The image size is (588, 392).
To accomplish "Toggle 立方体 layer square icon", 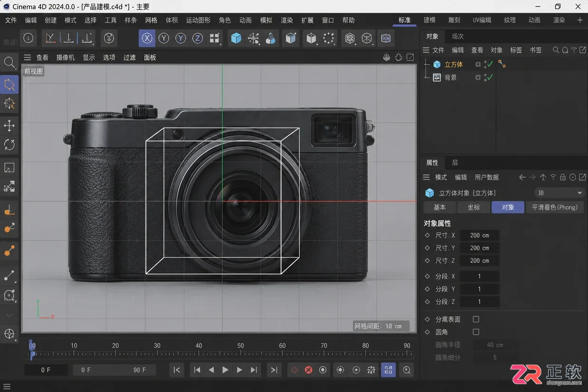I will click(x=478, y=64).
